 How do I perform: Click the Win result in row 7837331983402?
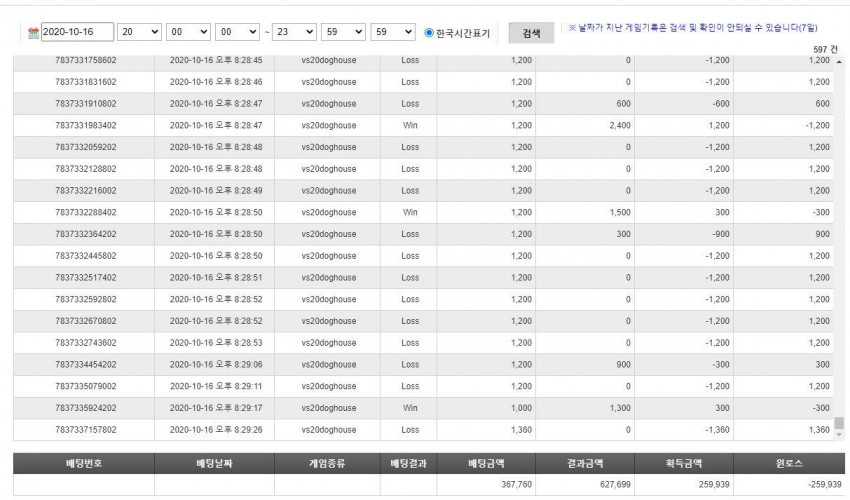[410, 125]
